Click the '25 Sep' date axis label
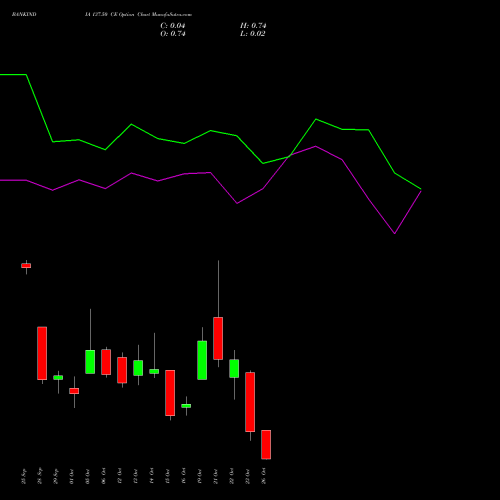500x500 pixels. coord(24,476)
